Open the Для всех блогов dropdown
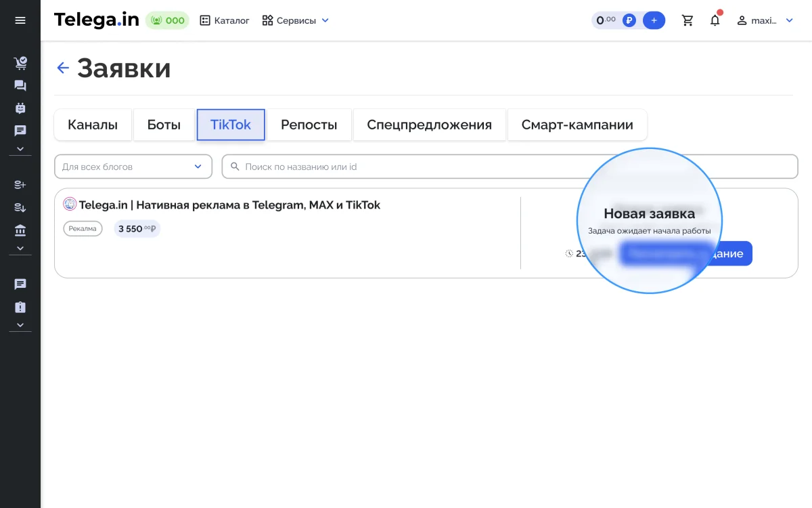This screenshot has height=508, width=812. (133, 167)
